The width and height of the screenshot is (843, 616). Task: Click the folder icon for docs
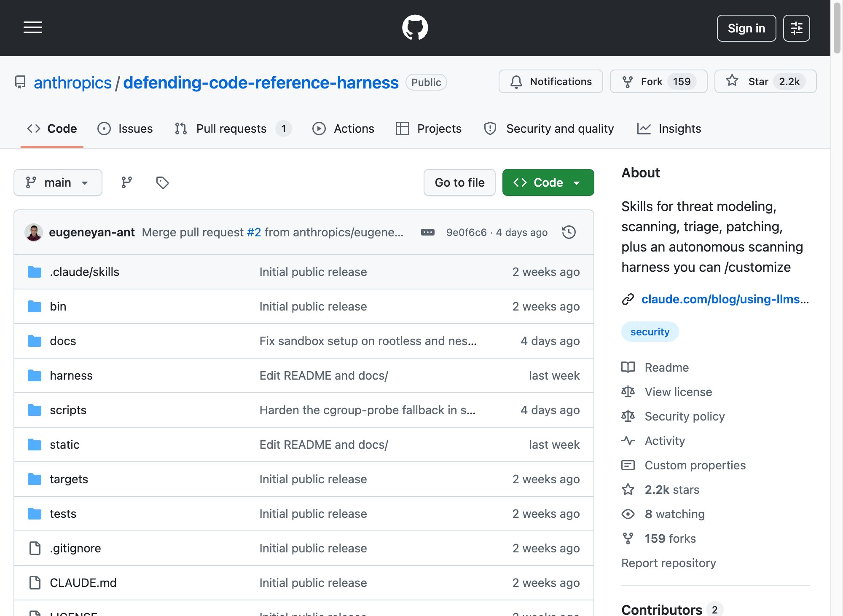pos(35,341)
